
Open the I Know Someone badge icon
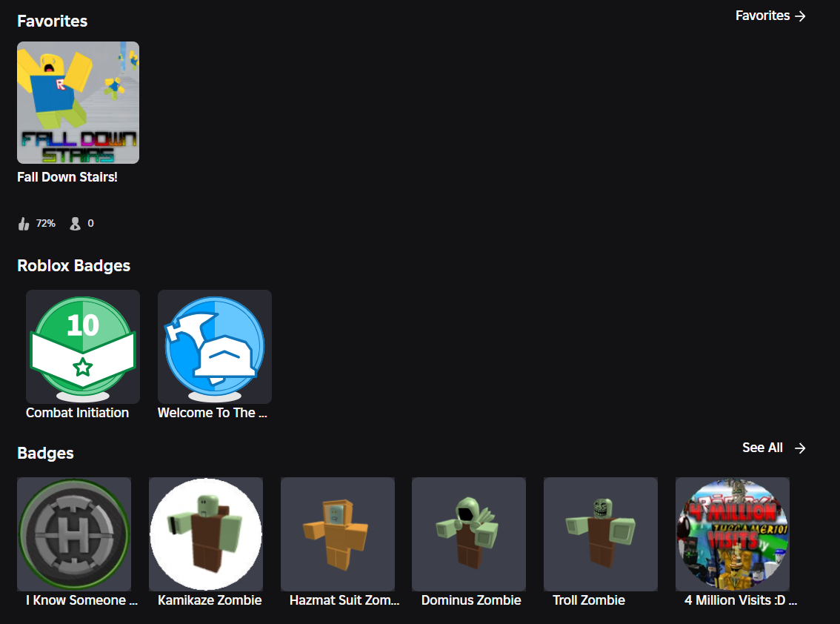pyautogui.click(x=74, y=534)
